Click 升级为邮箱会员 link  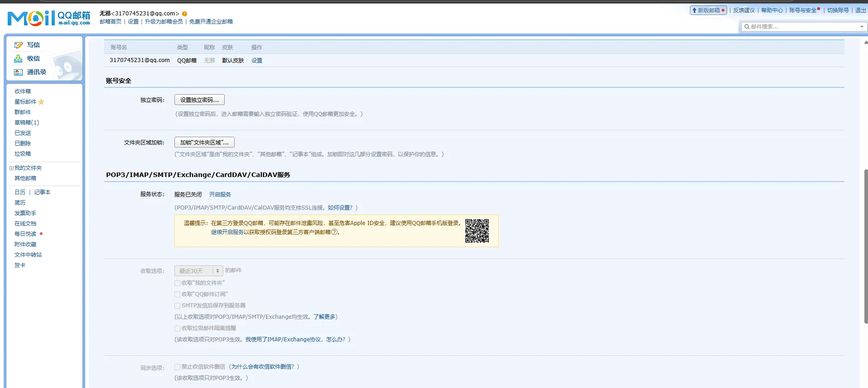point(164,22)
